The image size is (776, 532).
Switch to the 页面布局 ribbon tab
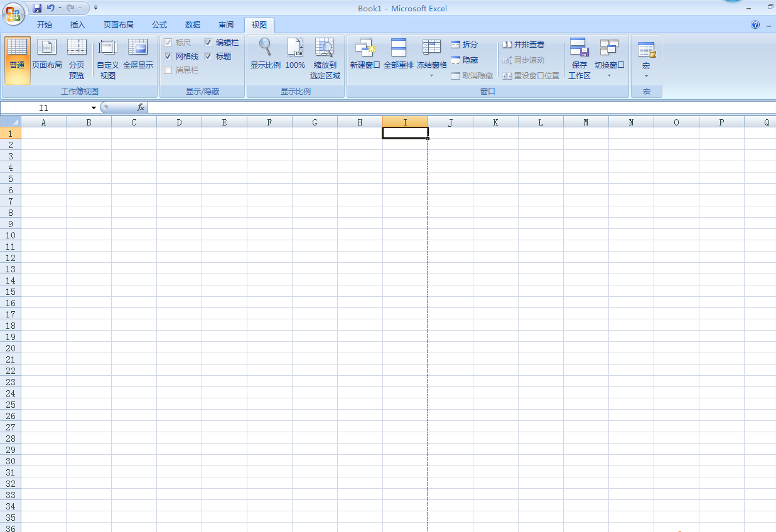tap(119, 25)
